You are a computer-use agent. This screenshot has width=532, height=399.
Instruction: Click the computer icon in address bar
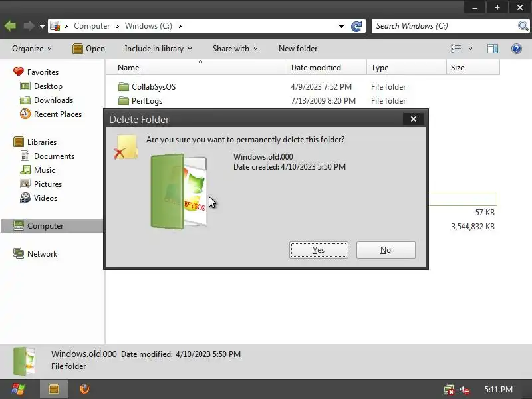[x=55, y=26]
